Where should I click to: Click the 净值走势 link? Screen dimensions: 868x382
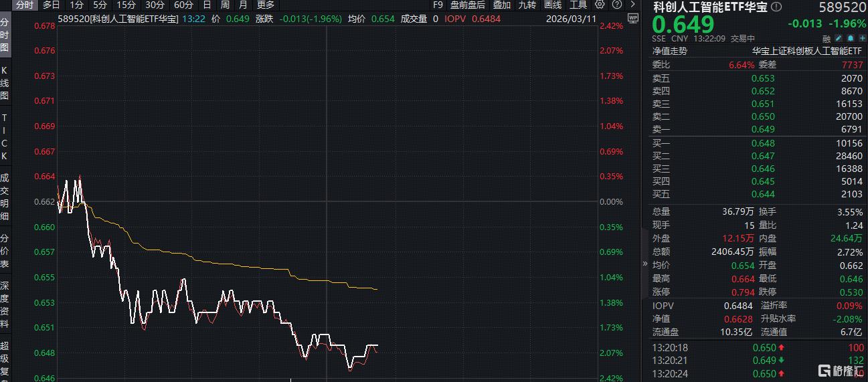pyautogui.click(x=670, y=51)
